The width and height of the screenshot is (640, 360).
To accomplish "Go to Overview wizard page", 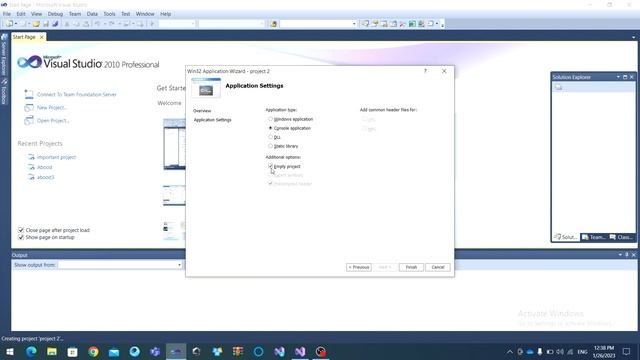I will point(202,111).
